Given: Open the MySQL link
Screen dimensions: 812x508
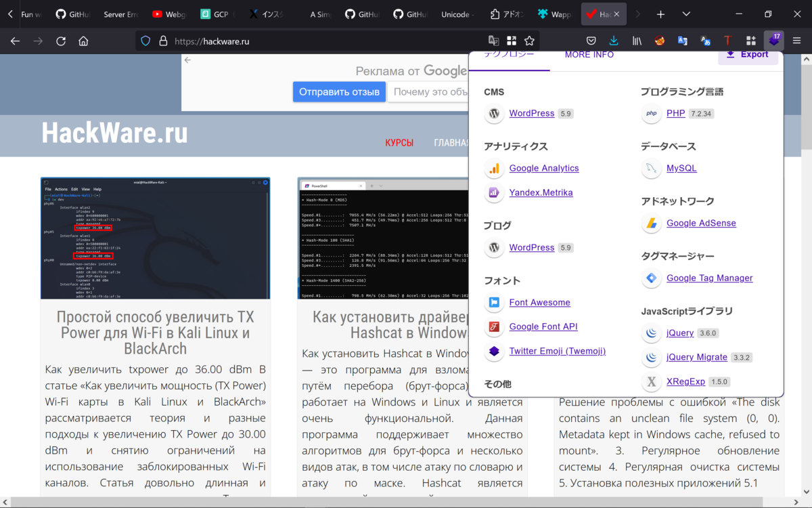Looking at the screenshot, I should pyautogui.click(x=681, y=169).
